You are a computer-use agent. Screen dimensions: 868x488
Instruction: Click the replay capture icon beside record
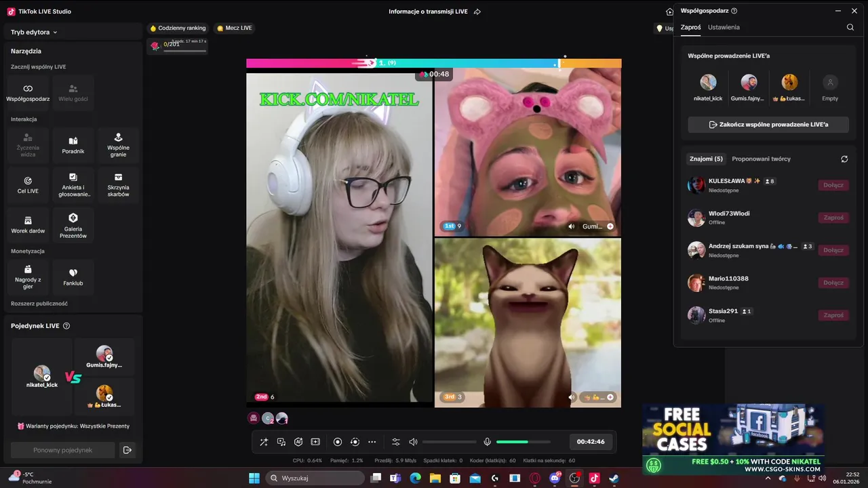pyautogui.click(x=355, y=442)
